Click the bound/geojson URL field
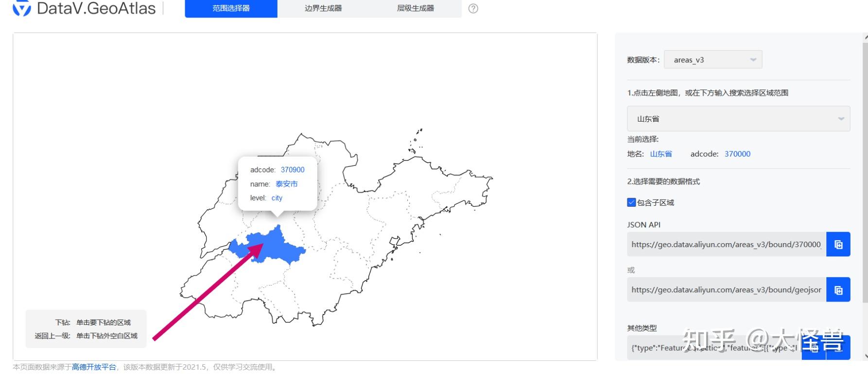This screenshot has width=868, height=376. point(727,290)
